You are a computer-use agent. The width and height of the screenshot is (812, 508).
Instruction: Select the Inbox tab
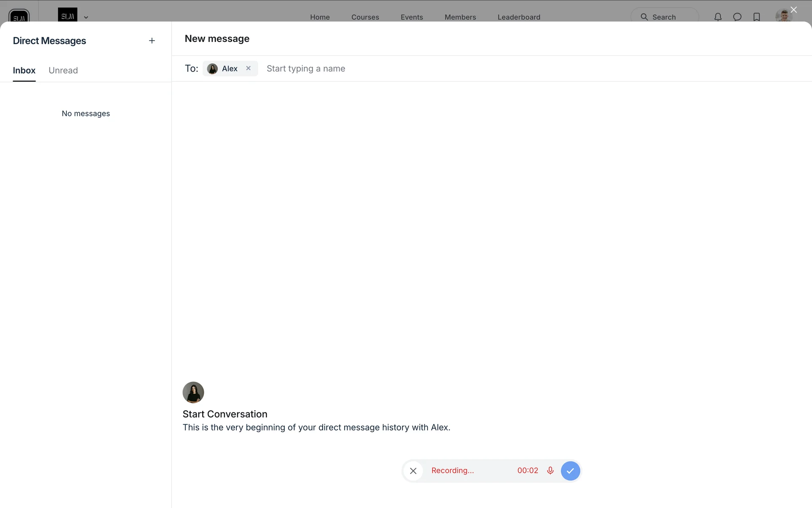[x=24, y=70]
